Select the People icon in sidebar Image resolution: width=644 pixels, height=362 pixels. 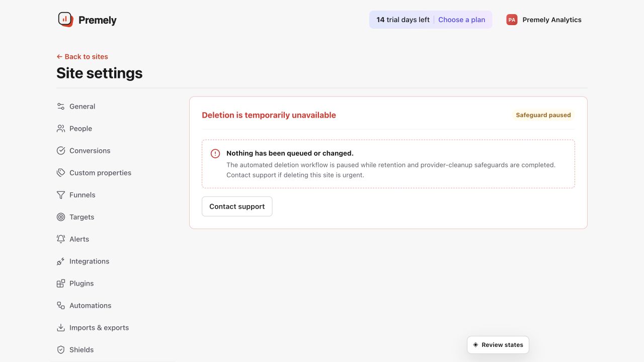61,129
